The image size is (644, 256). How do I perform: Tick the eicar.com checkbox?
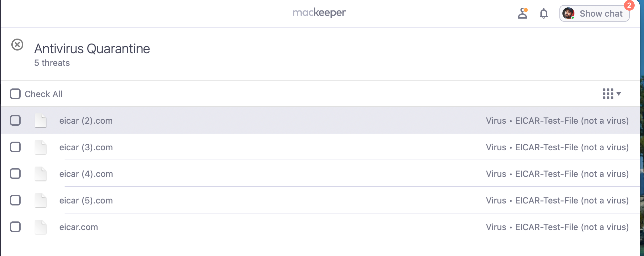click(x=15, y=227)
